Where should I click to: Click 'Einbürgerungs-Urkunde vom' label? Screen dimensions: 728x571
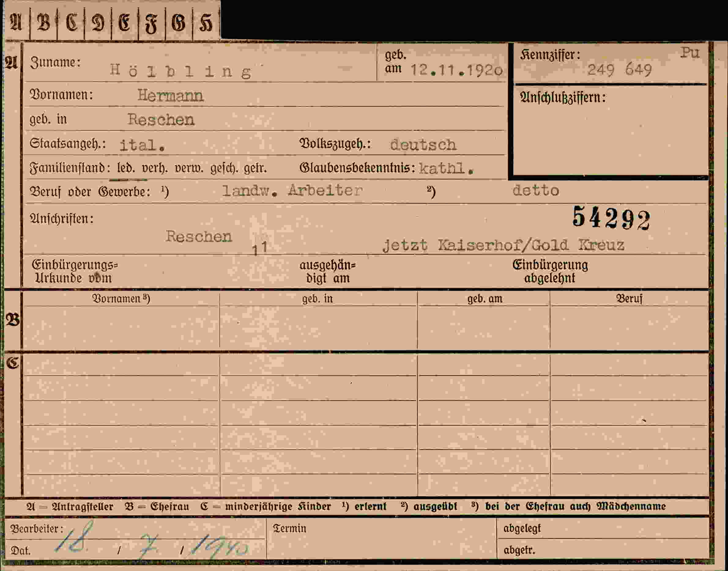click(75, 271)
